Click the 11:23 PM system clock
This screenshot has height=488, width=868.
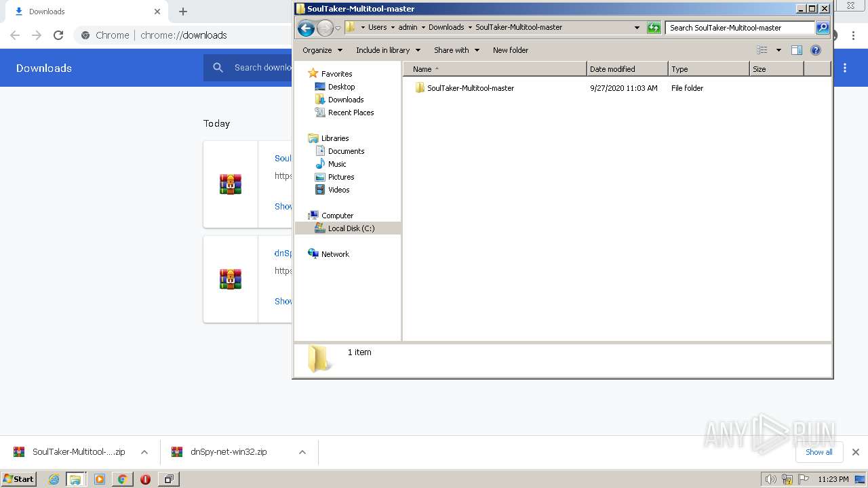click(833, 479)
